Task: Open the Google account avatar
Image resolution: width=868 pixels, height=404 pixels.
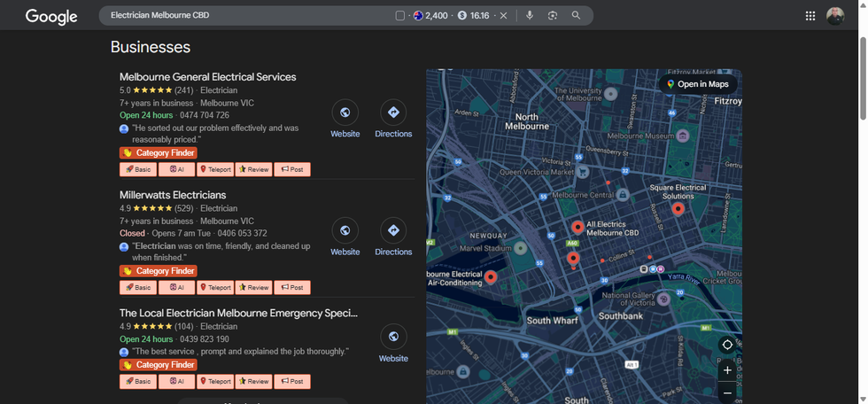Action: (x=835, y=16)
